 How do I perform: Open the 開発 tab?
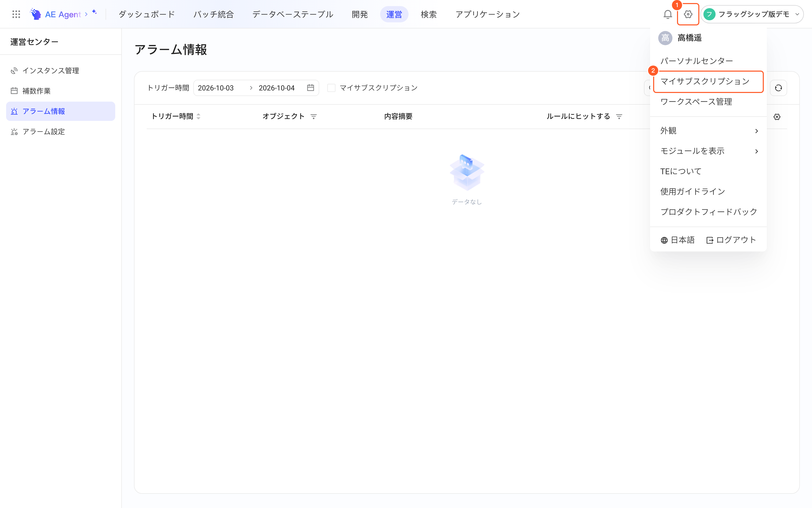click(x=360, y=14)
